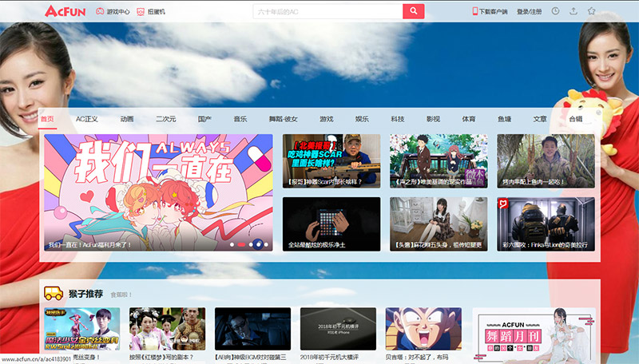
Task: Open the 游戏中心 link
Action: pos(118,12)
